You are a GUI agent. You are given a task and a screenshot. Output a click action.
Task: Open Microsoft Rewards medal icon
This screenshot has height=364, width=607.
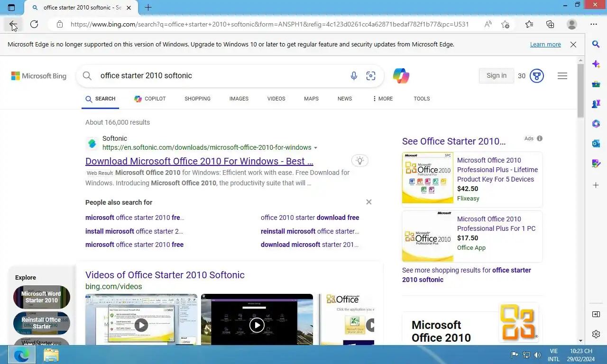pos(536,76)
